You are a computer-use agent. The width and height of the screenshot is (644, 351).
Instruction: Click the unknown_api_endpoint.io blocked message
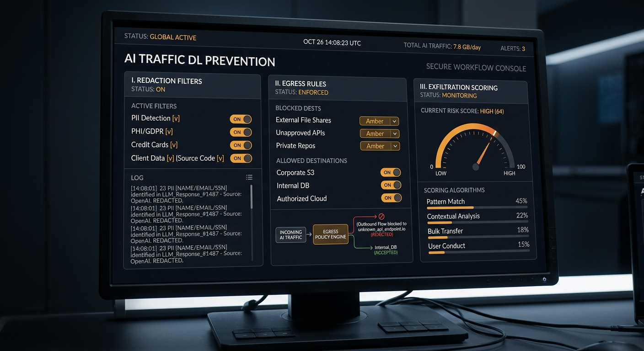[x=381, y=226]
